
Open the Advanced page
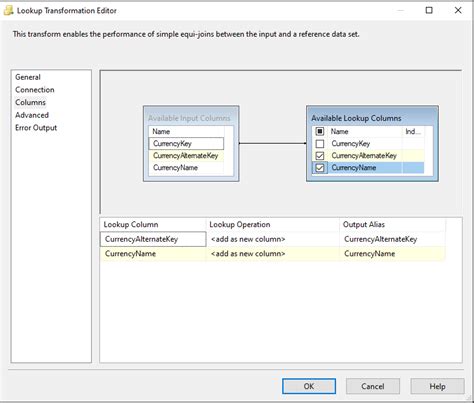(32, 115)
